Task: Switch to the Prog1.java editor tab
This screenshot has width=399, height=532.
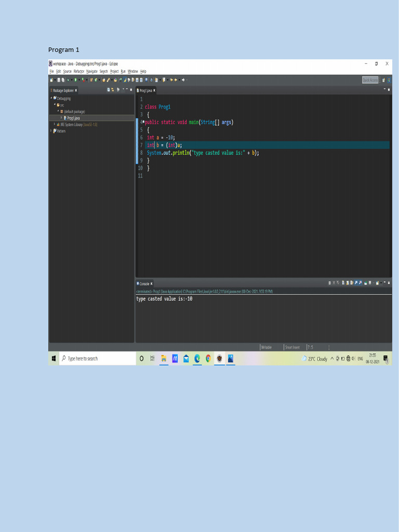Action: point(145,90)
